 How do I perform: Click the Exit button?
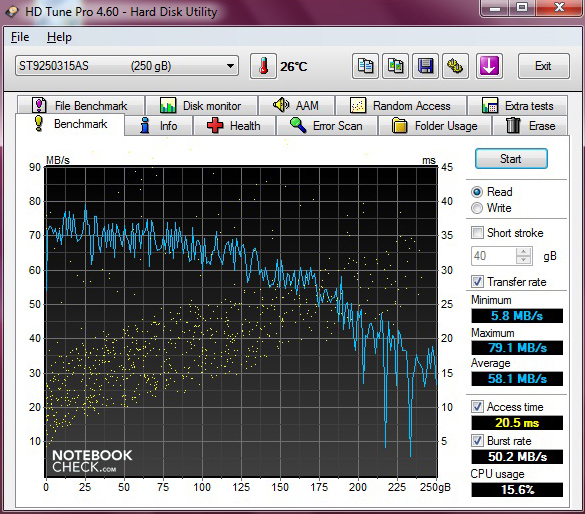click(543, 66)
